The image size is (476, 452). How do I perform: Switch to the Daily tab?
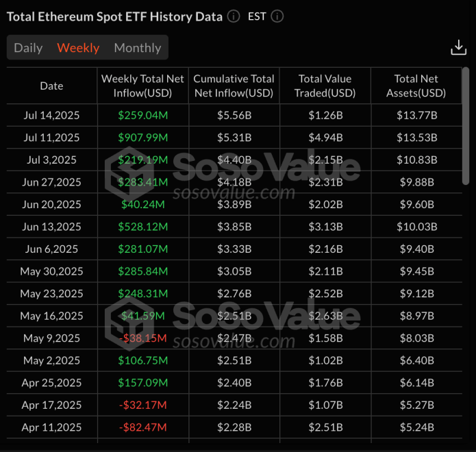(x=28, y=48)
